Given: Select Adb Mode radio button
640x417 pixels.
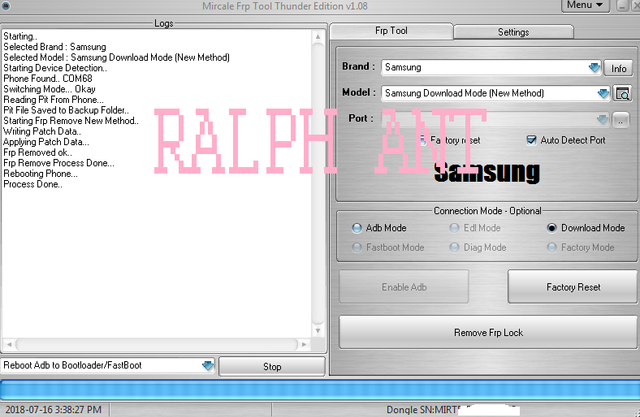Looking at the screenshot, I should point(357,228).
